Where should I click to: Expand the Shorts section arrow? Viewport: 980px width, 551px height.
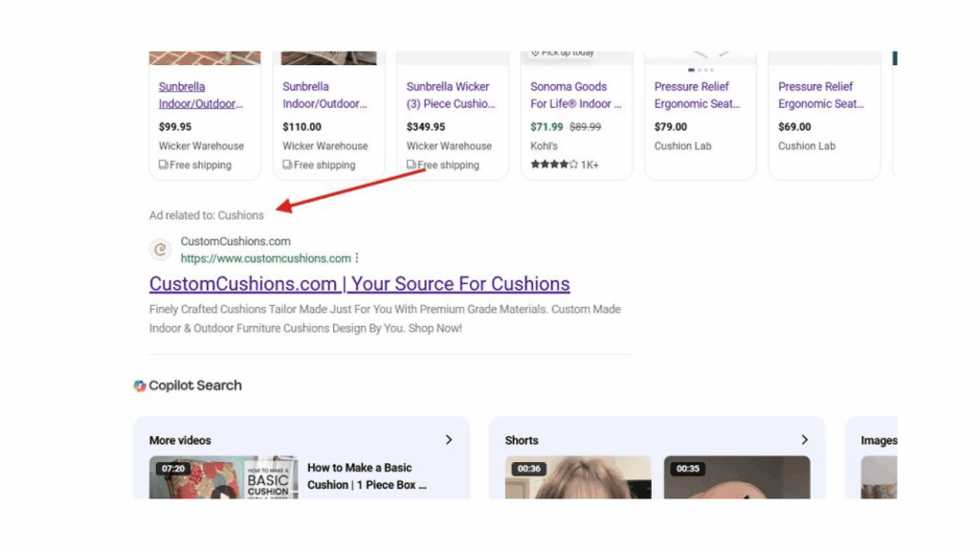click(x=804, y=440)
